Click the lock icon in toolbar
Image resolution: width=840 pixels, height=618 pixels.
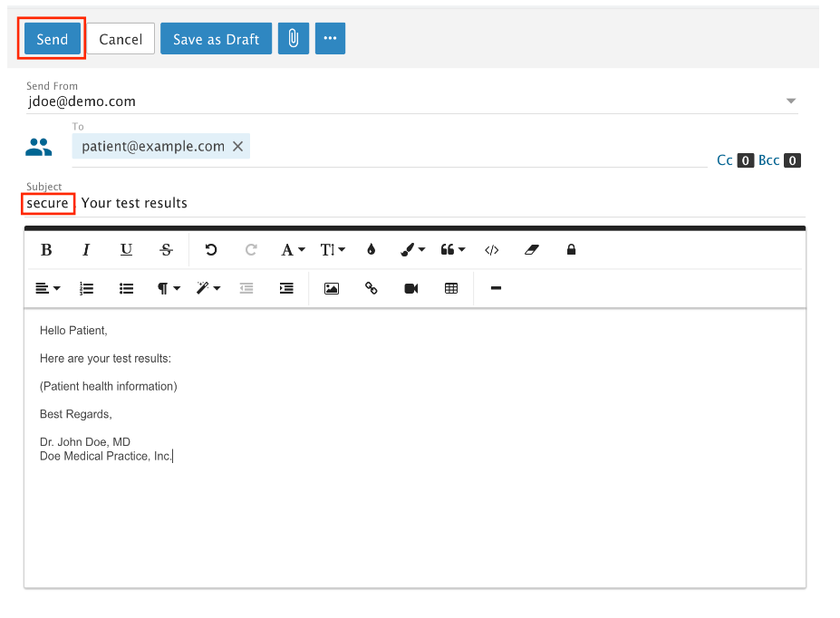(x=571, y=250)
